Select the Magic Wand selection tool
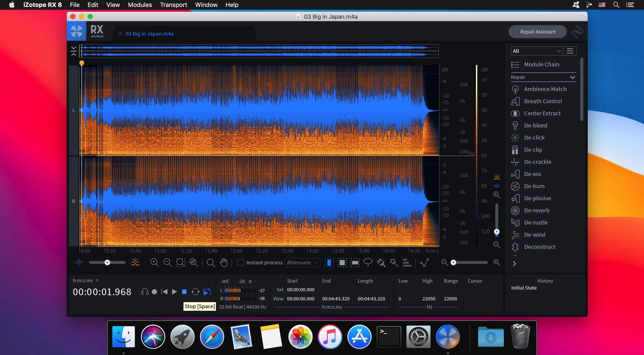Viewport: 644px width, 355px height. coord(394,262)
